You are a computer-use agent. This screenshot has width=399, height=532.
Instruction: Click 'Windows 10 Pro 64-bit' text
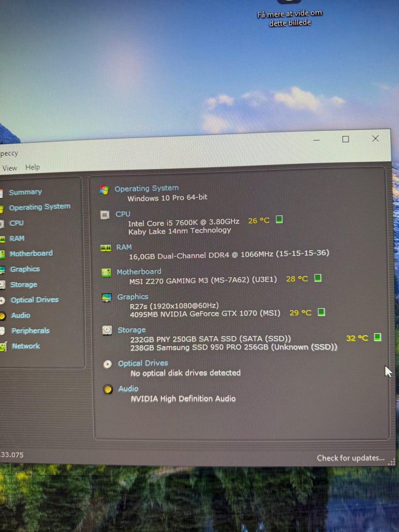coord(167,198)
